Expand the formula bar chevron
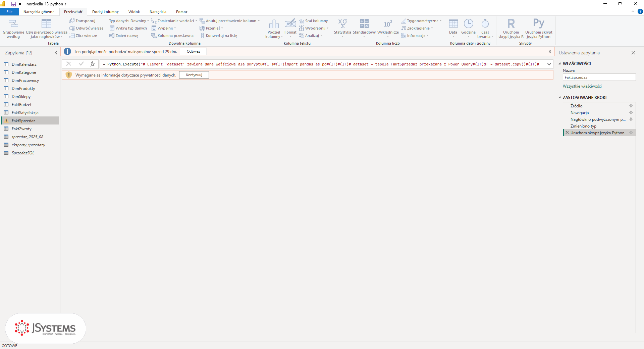 pyautogui.click(x=549, y=64)
